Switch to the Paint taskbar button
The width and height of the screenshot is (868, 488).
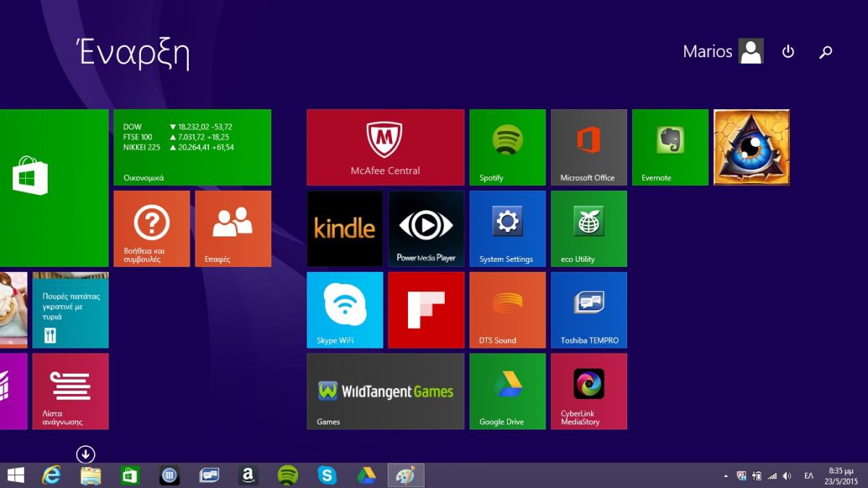pyautogui.click(x=406, y=475)
